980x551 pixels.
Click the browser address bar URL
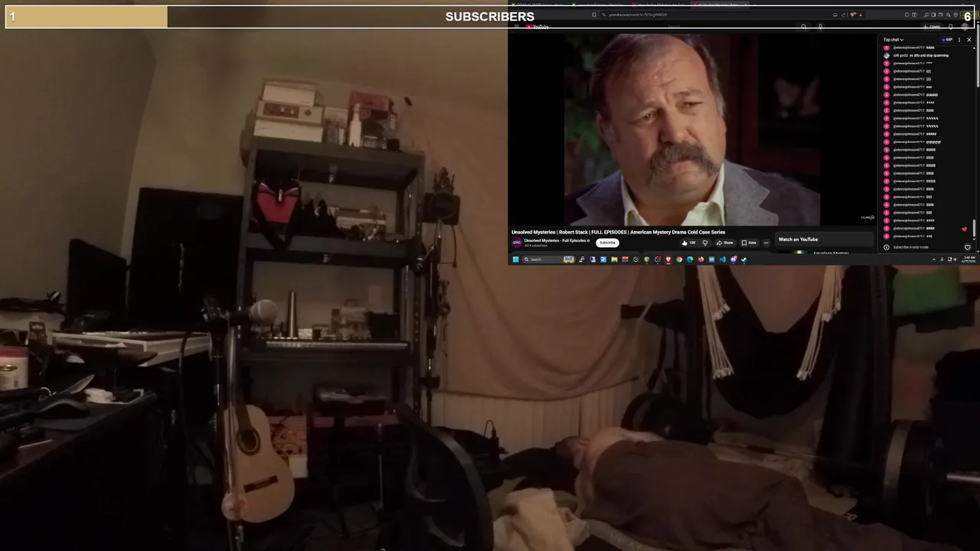pos(637,15)
